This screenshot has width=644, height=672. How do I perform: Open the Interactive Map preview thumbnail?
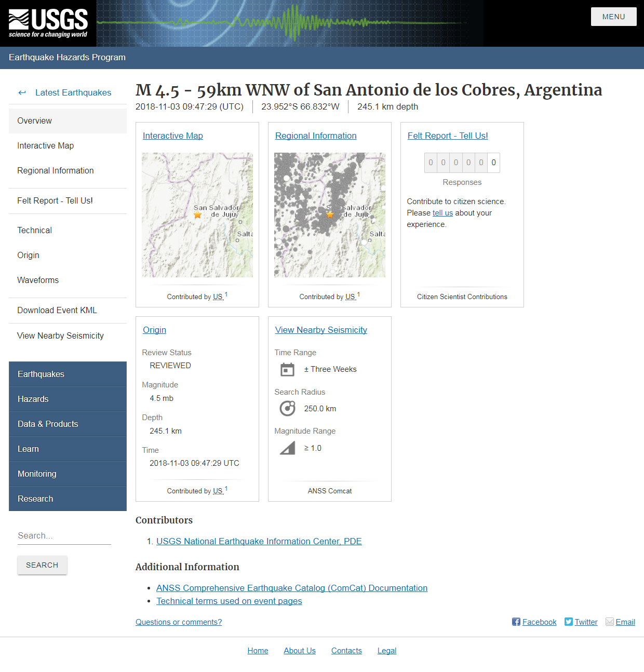click(197, 214)
